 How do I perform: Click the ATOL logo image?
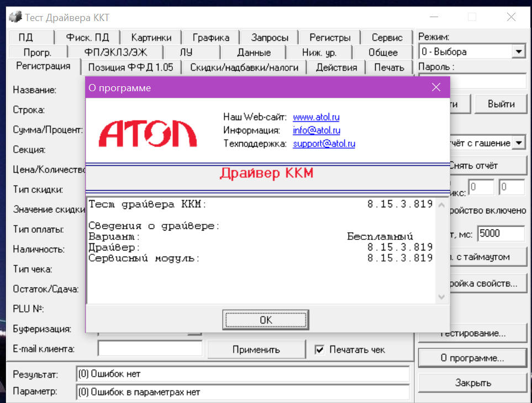point(148,133)
